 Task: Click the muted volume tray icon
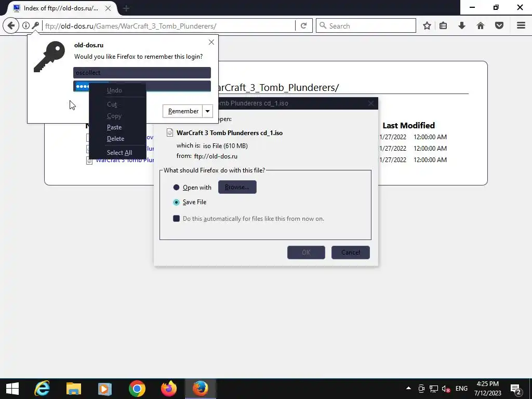pyautogui.click(x=446, y=389)
